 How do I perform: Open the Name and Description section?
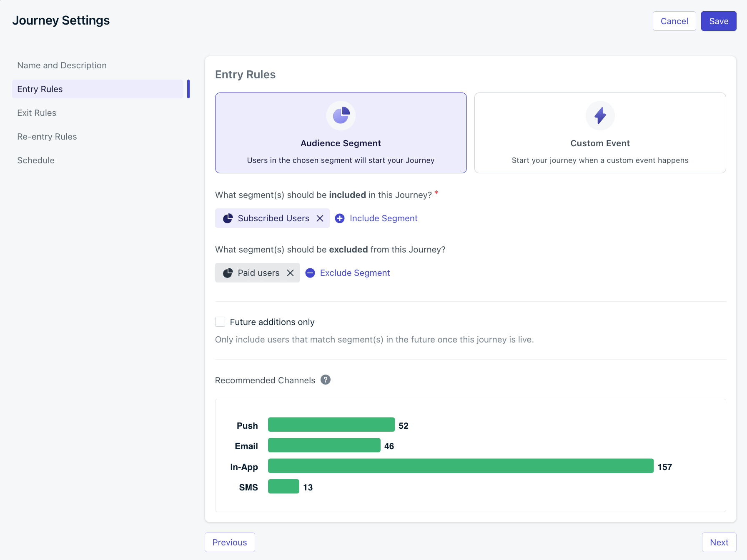pyautogui.click(x=62, y=65)
